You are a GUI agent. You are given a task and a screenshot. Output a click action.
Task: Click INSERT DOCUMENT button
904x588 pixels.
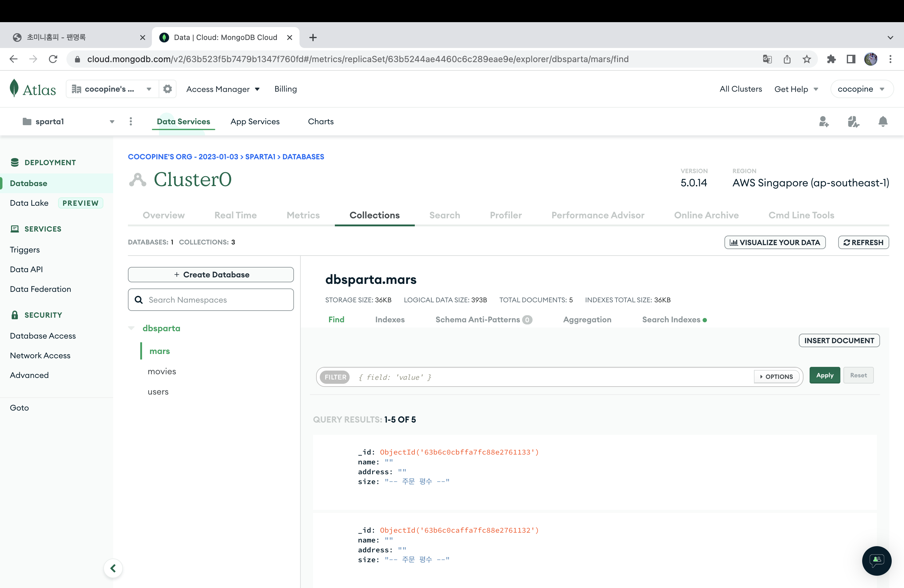(839, 340)
